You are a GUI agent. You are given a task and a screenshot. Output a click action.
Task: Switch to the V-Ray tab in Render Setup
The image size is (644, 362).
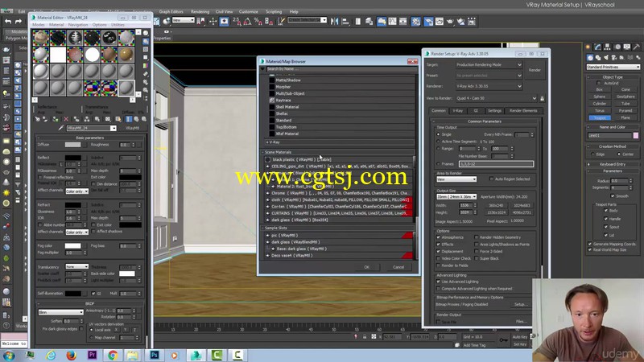click(457, 110)
